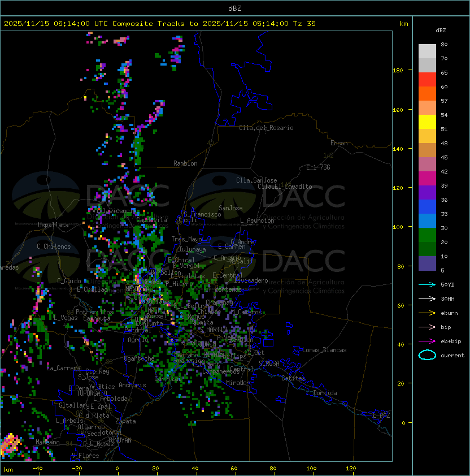Click the 'Mirador' map label
Screen dimensions: 470x476
(x=238, y=383)
